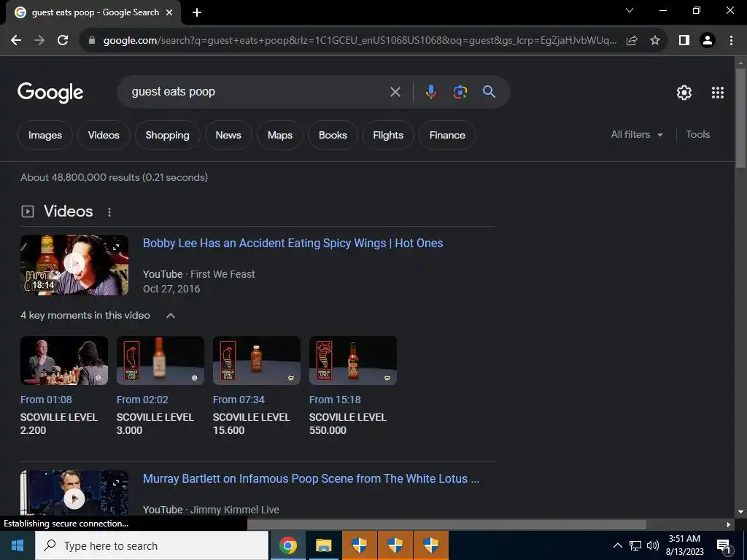Open Google quick settings gear
The height and width of the screenshot is (560, 747).
pos(684,93)
